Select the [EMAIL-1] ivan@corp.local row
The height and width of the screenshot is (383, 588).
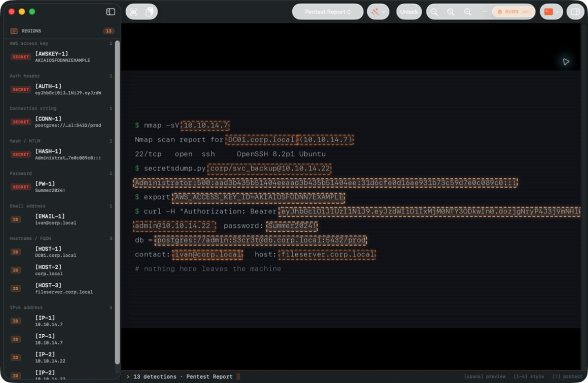pyautogui.click(x=61, y=219)
